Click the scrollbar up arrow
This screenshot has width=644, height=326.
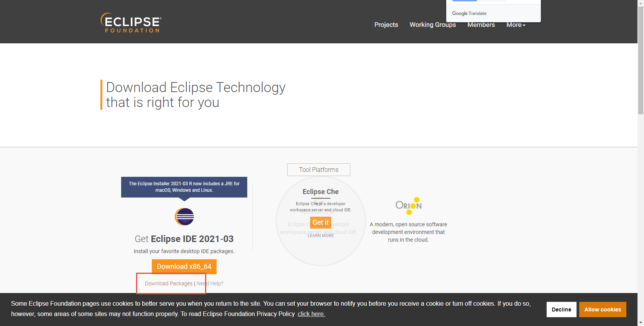[641, 3]
